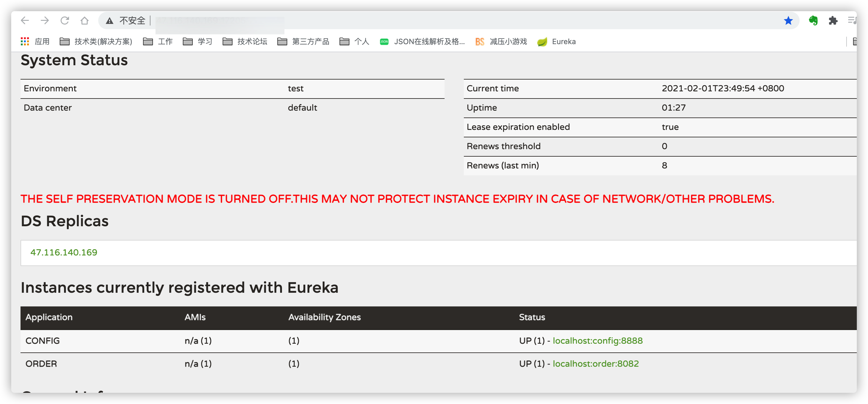This screenshot has width=868, height=404.
Task: Click the System Status heading
Action: tap(74, 60)
